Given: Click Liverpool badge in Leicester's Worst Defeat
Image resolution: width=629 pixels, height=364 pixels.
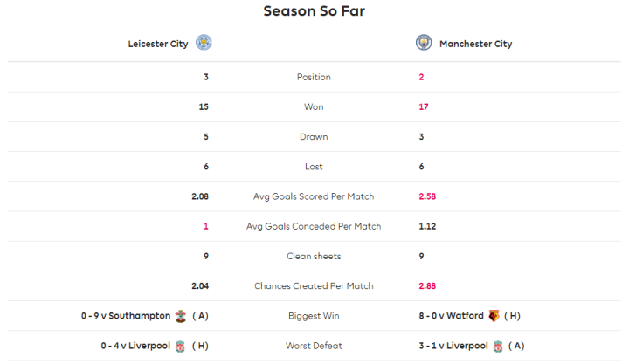Looking at the screenshot, I should pos(180,346).
